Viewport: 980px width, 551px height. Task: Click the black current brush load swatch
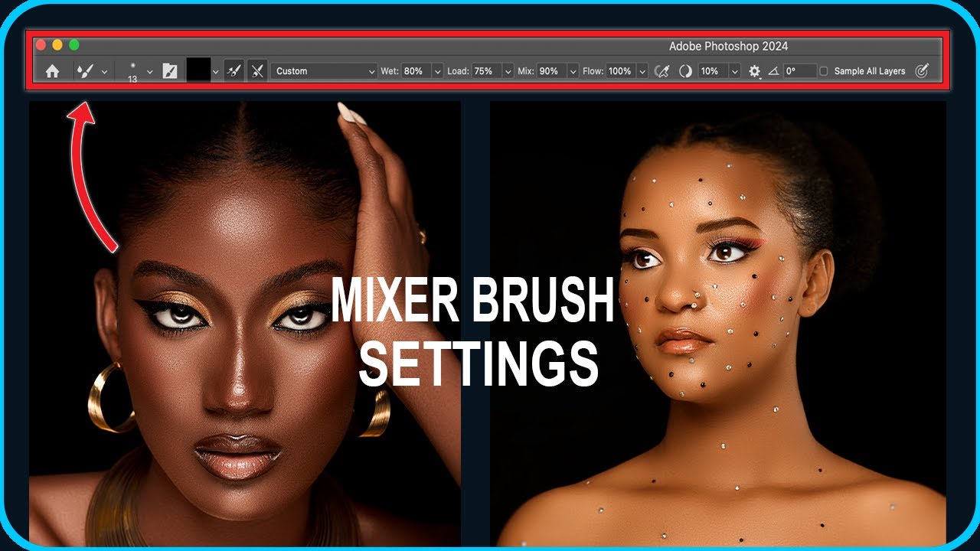pyautogui.click(x=198, y=71)
